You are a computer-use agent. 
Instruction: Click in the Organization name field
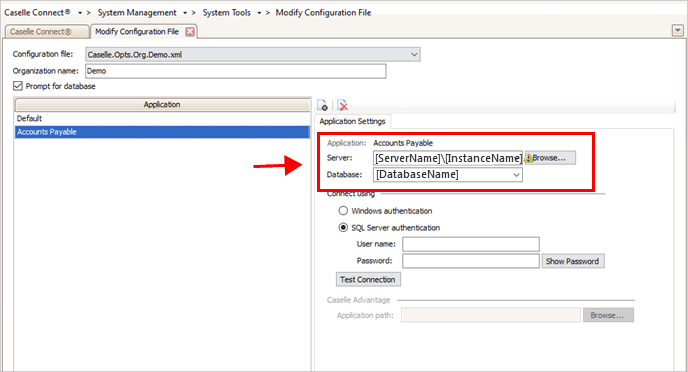236,71
